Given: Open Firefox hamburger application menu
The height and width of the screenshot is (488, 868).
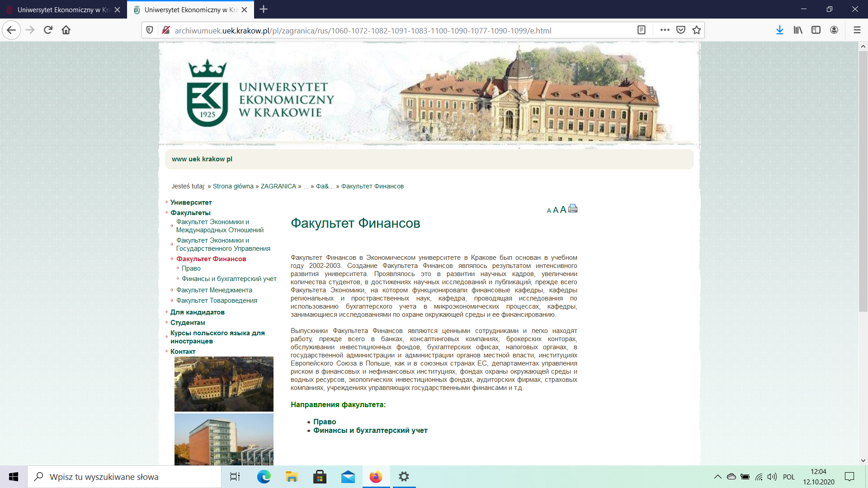Looking at the screenshot, I should coord(857,30).
